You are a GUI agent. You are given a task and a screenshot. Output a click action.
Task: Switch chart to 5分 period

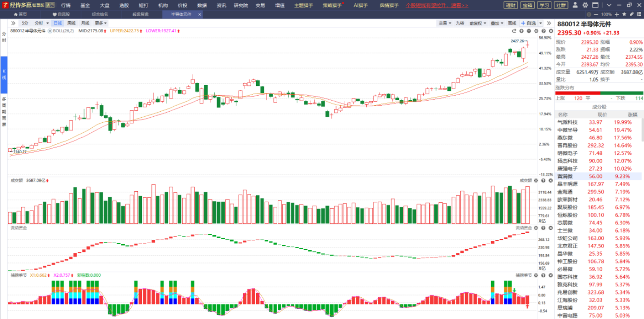(x=25, y=23)
